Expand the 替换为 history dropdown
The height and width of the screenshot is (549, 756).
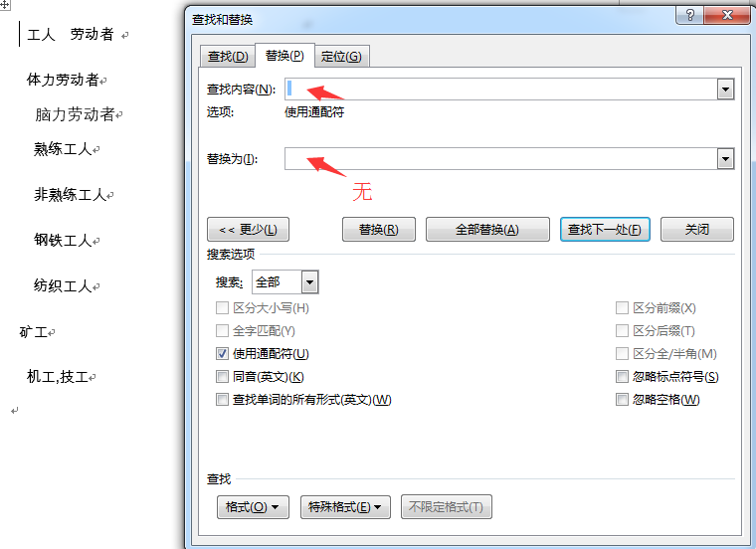click(x=725, y=158)
